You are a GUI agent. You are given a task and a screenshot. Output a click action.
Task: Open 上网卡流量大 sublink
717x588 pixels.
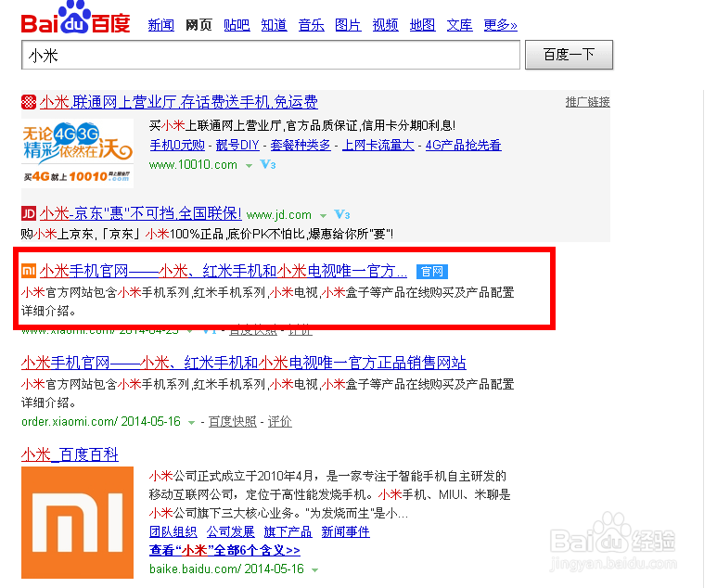378,145
